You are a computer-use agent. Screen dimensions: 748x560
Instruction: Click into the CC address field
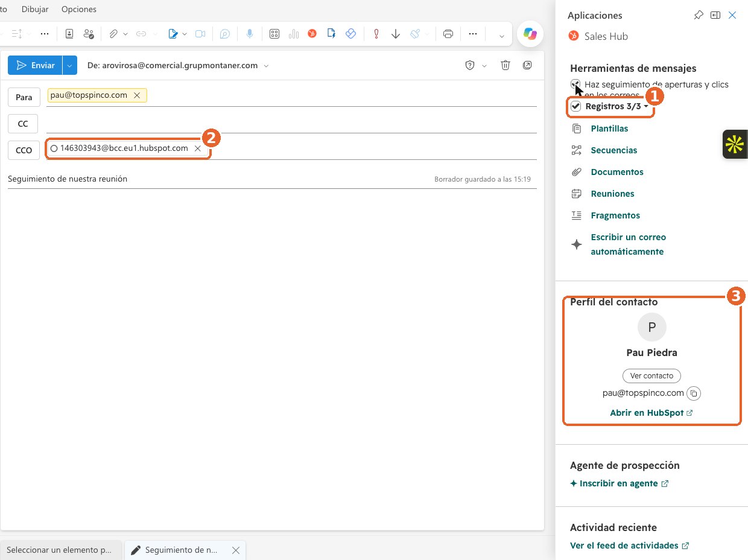point(292,124)
